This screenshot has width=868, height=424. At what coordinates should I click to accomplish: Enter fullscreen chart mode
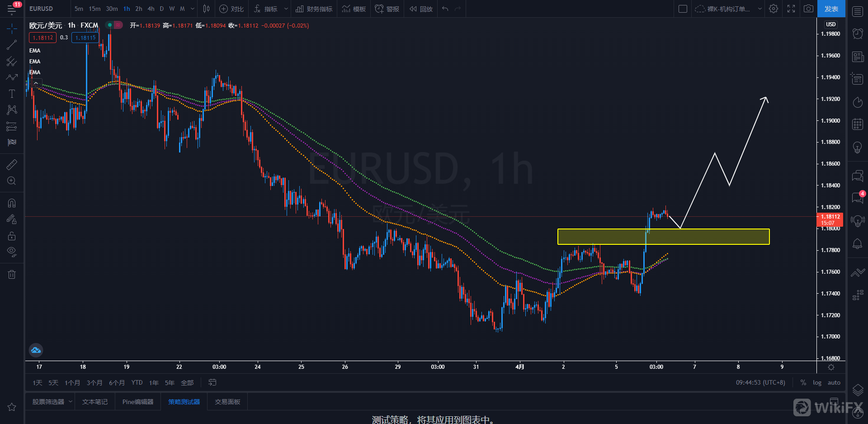tap(791, 9)
